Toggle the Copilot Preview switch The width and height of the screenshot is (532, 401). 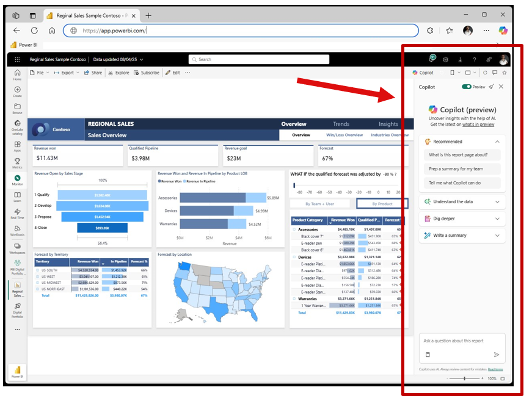467,87
